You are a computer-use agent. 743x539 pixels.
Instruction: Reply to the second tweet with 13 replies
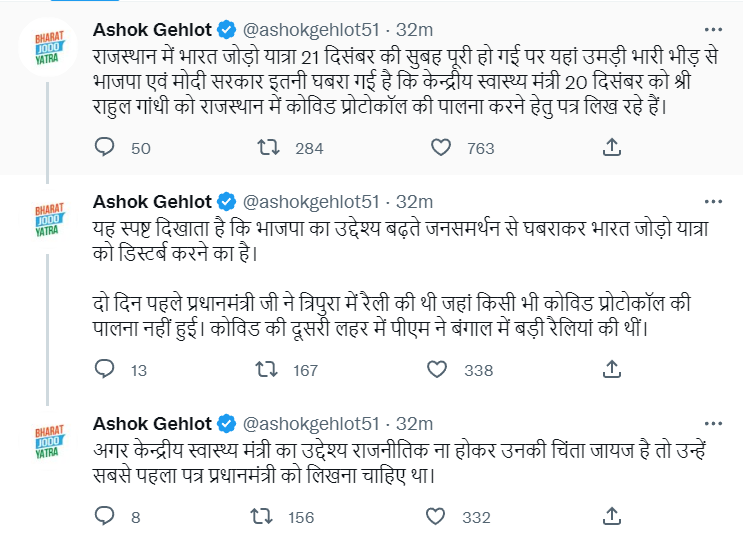[x=105, y=370]
